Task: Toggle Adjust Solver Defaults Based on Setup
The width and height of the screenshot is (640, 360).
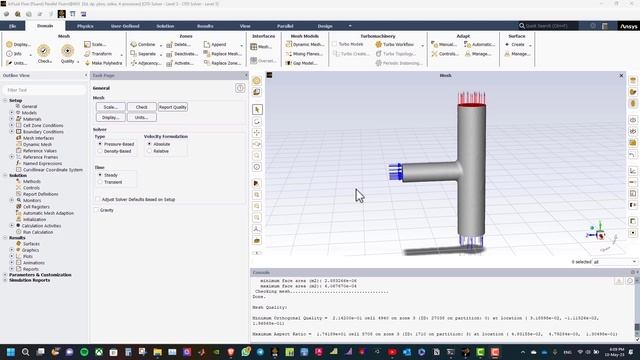Action: pyautogui.click(x=98, y=200)
